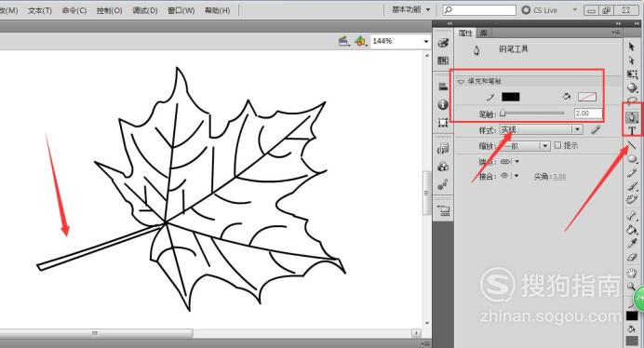
Task: Select the Eyedropper tool
Action: click(632, 243)
